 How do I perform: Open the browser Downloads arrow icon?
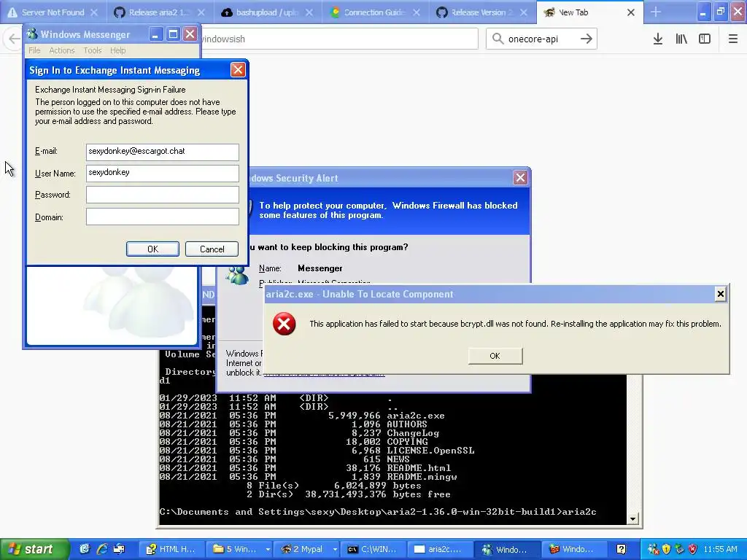click(658, 39)
